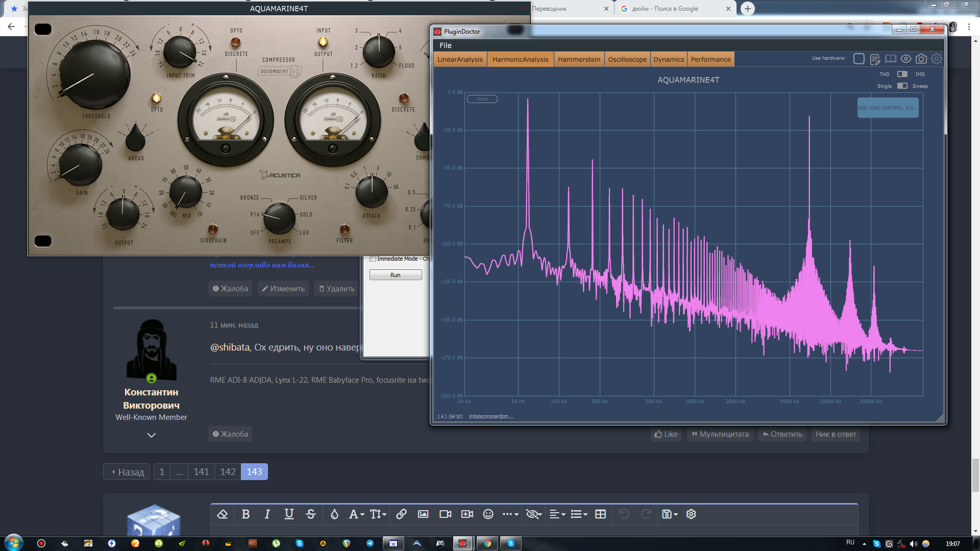Click the MIX knob
Viewport: 980px width, 551px height.
(186, 192)
